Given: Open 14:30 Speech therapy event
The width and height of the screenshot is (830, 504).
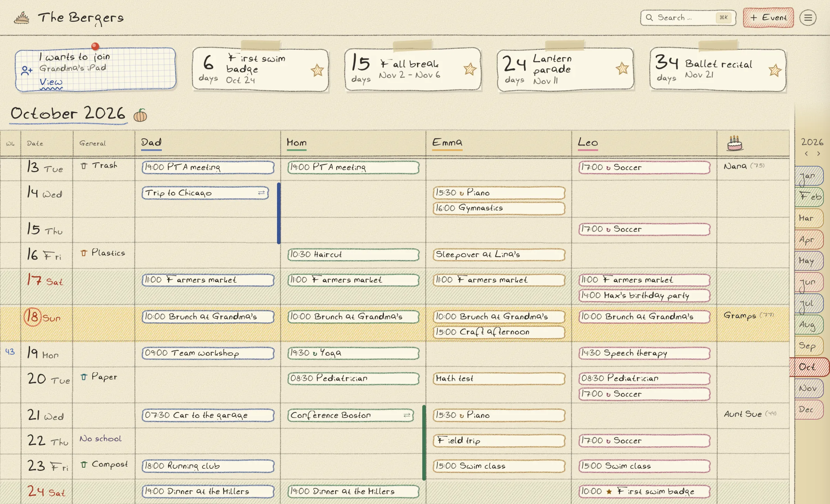Looking at the screenshot, I should [644, 353].
